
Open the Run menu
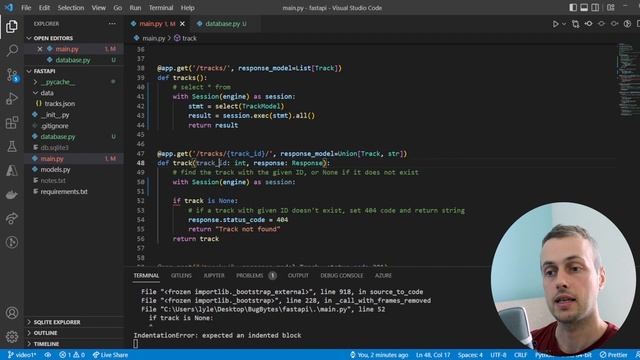[135, 8]
